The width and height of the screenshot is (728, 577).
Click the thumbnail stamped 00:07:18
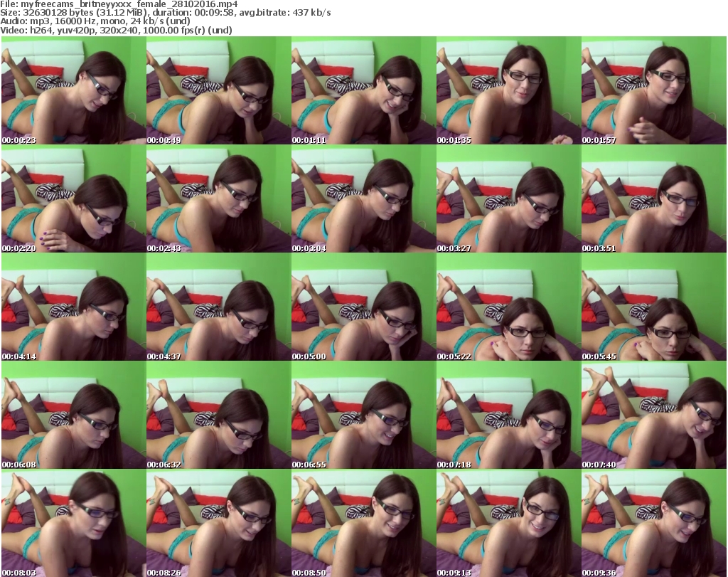(x=509, y=415)
